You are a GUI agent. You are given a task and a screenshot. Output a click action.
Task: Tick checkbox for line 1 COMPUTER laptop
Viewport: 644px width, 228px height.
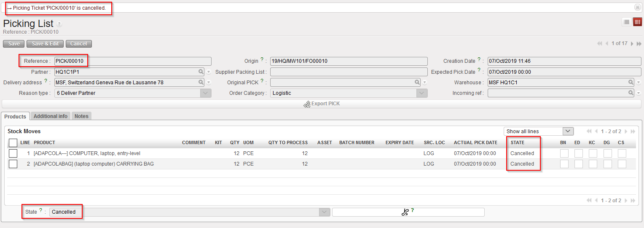[13, 153]
